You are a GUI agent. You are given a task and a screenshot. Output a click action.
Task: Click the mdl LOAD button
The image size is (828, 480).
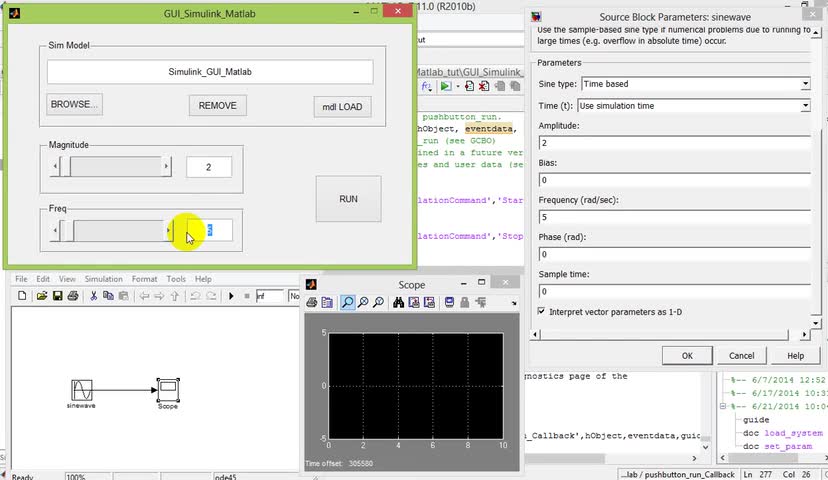342,107
